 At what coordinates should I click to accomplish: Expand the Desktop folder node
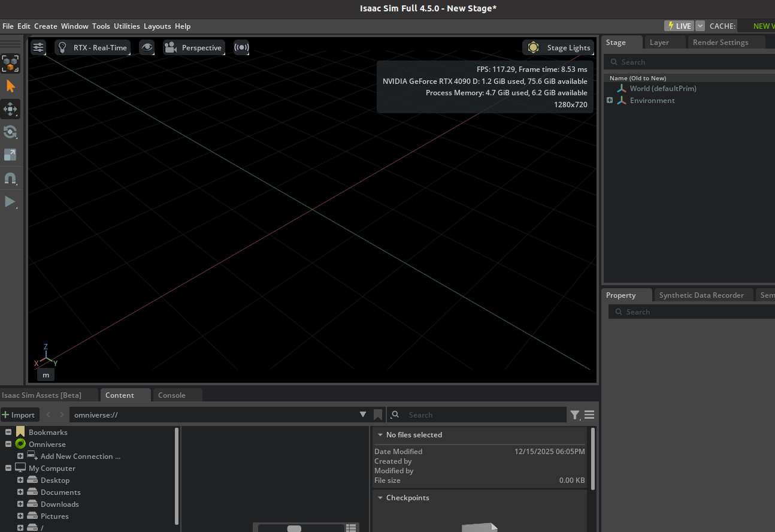(20, 480)
